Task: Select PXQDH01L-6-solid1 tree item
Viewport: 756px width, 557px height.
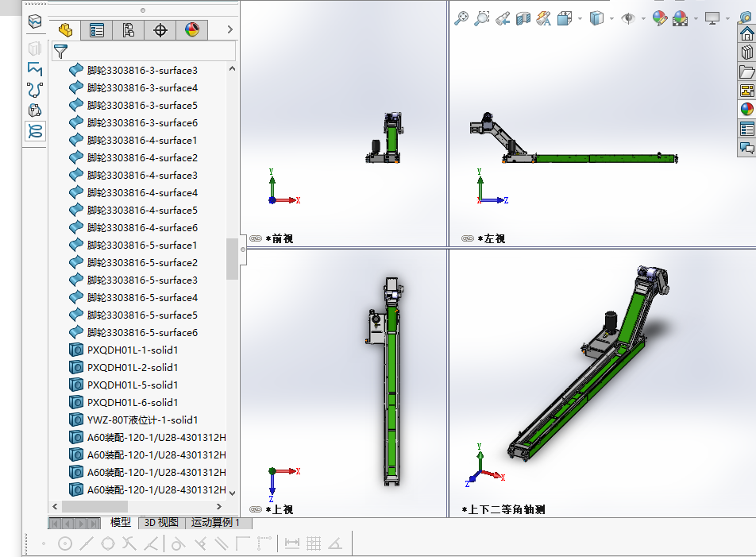Action: [x=133, y=403]
